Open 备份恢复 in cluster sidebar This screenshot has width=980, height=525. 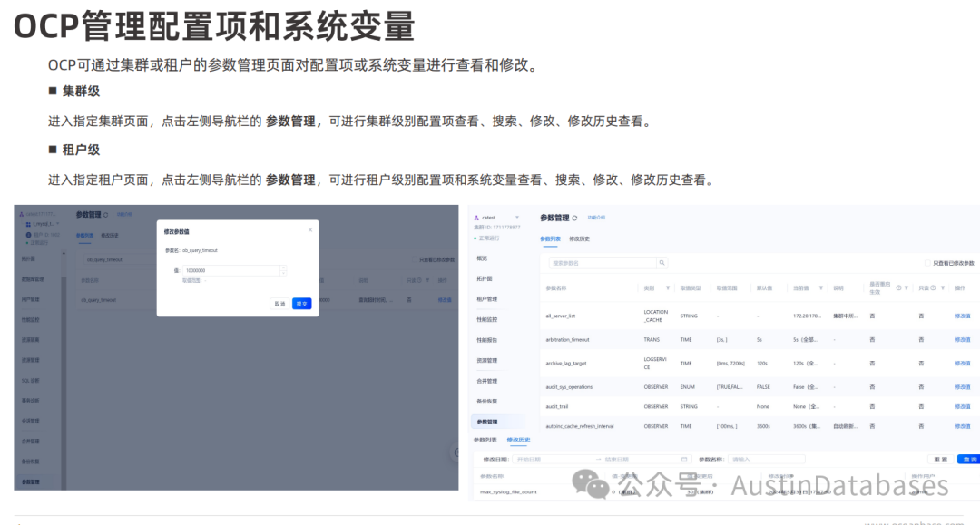(487, 402)
